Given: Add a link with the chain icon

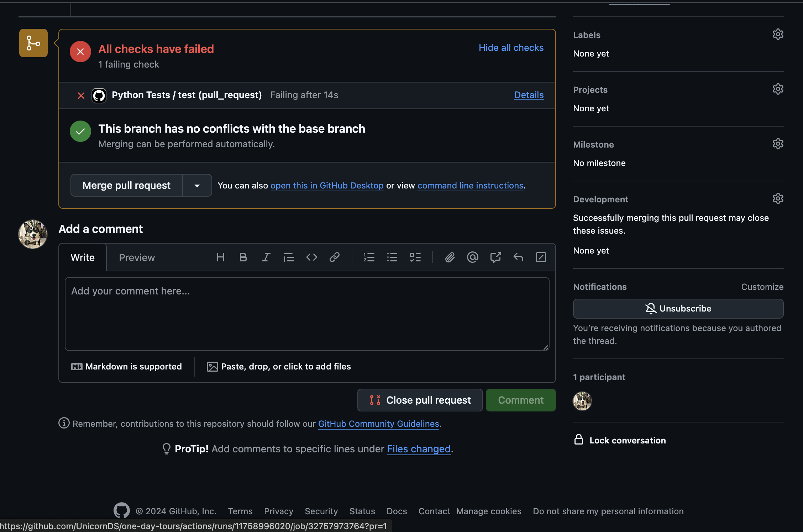Looking at the screenshot, I should click(x=334, y=257).
